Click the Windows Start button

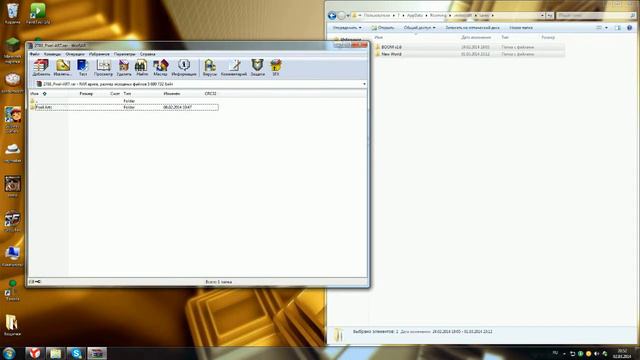point(9,353)
